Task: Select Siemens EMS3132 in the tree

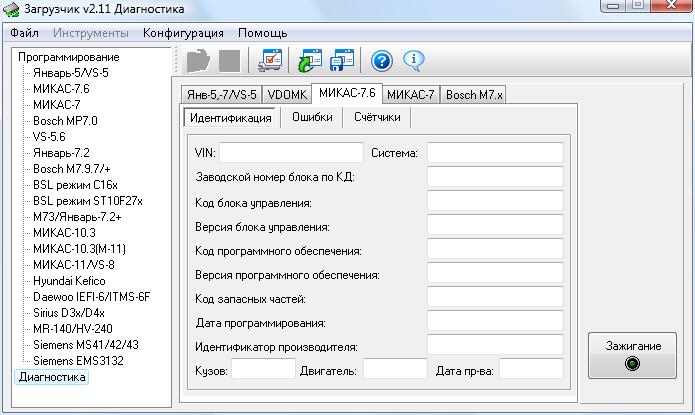Action: tap(78, 360)
